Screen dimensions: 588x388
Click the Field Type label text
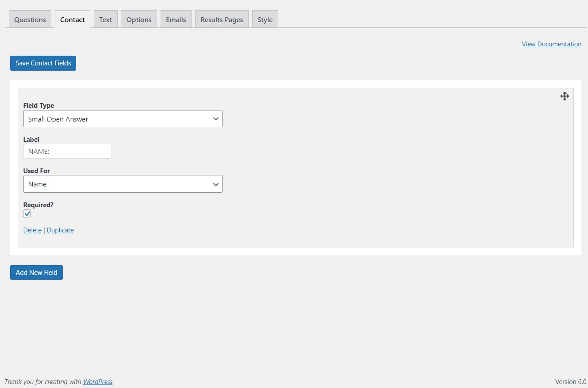pos(38,106)
